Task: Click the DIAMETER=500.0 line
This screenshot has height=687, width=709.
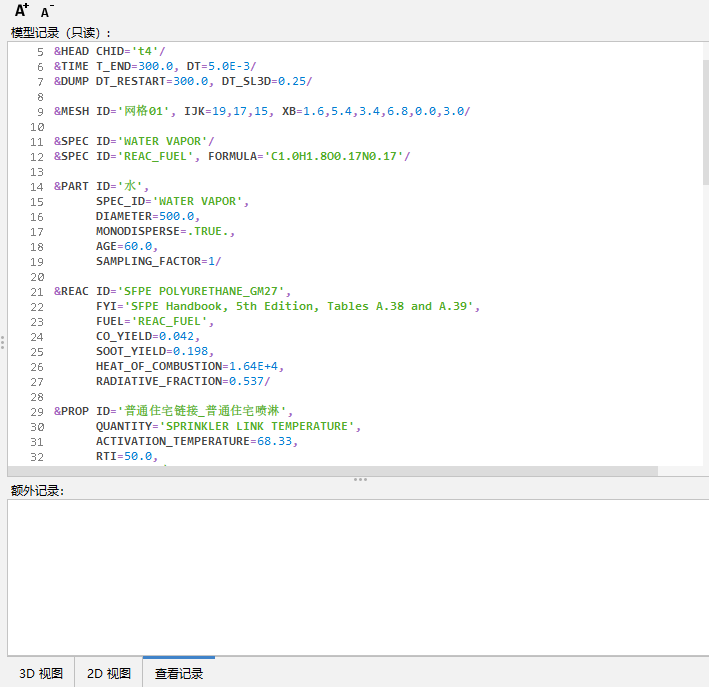Action: tap(147, 216)
